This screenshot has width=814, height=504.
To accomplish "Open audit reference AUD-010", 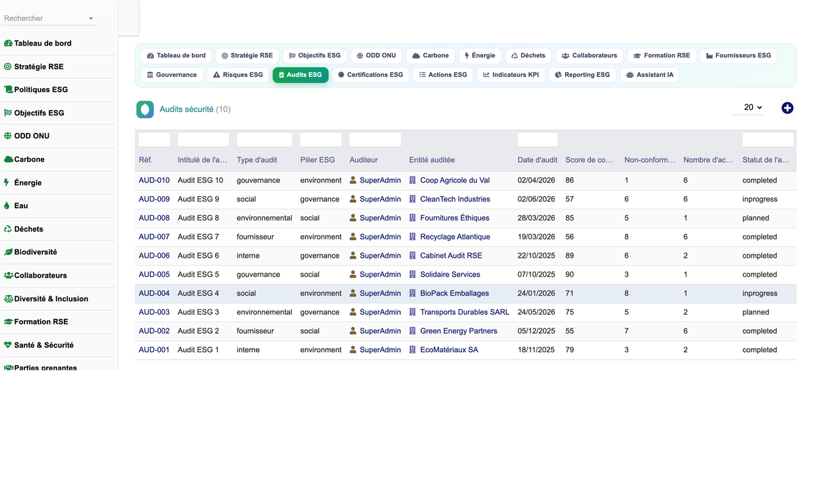I will (x=154, y=180).
